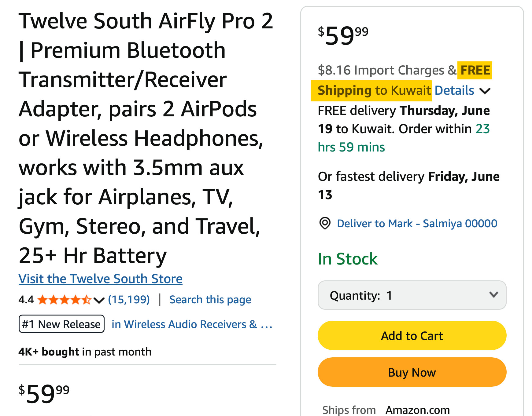Click the import charges Details link
Viewport: 532px width, 416px height.
tap(454, 90)
